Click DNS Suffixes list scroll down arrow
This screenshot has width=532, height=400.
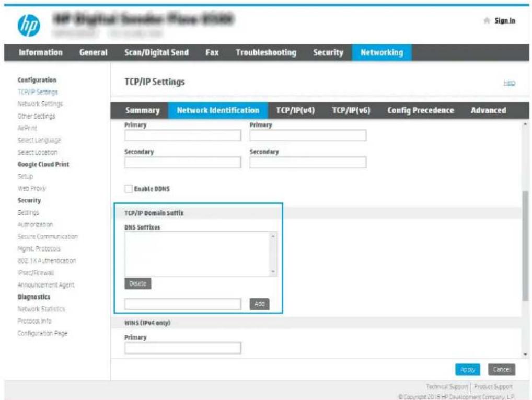click(x=273, y=272)
